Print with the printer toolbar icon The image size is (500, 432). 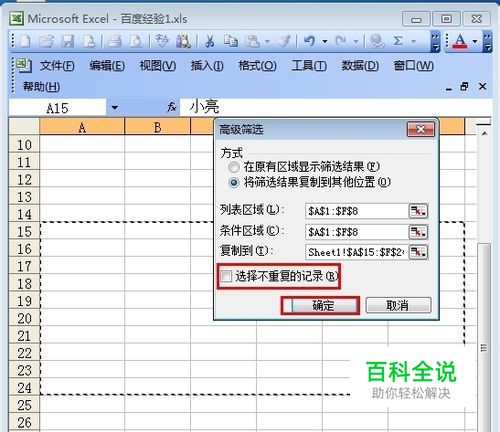tap(114, 41)
